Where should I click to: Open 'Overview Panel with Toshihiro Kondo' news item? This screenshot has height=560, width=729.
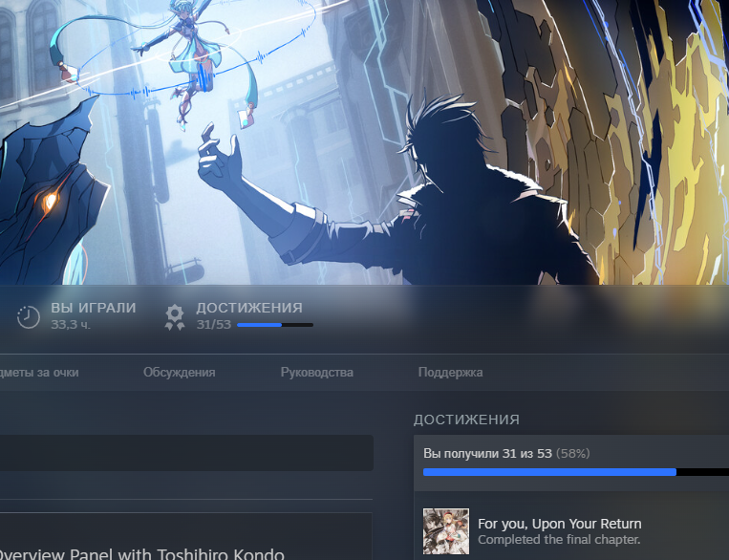pos(142,553)
